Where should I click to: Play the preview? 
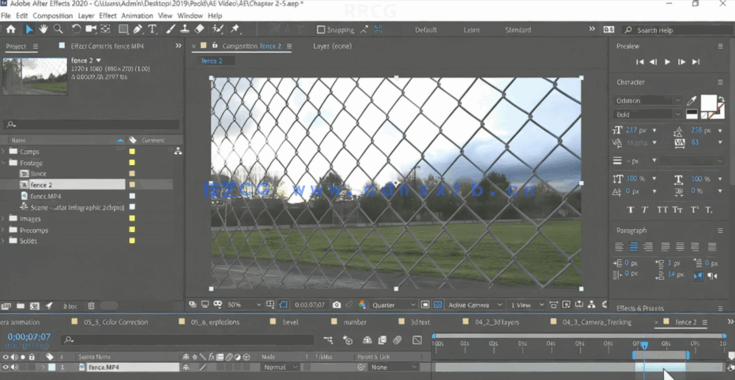coord(668,62)
